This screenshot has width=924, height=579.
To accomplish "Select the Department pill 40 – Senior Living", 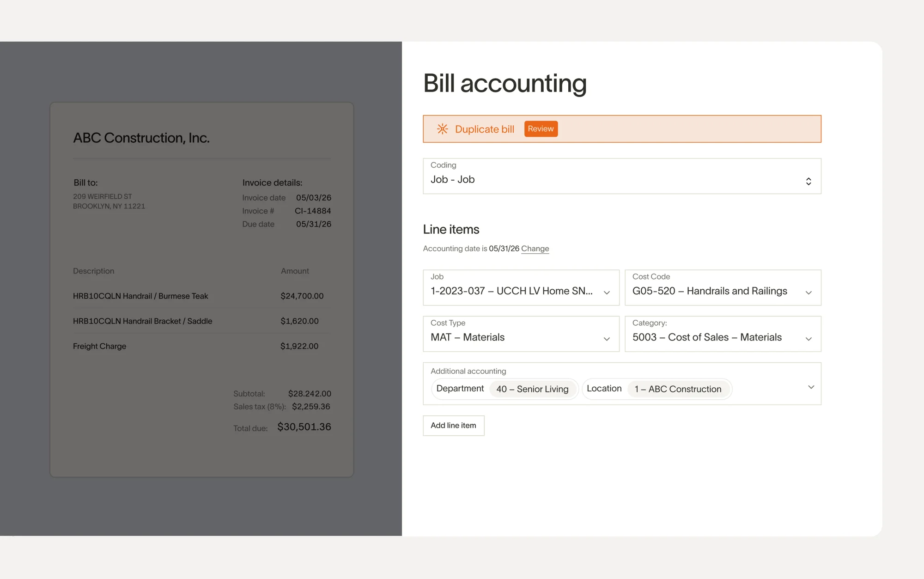I will click(533, 389).
